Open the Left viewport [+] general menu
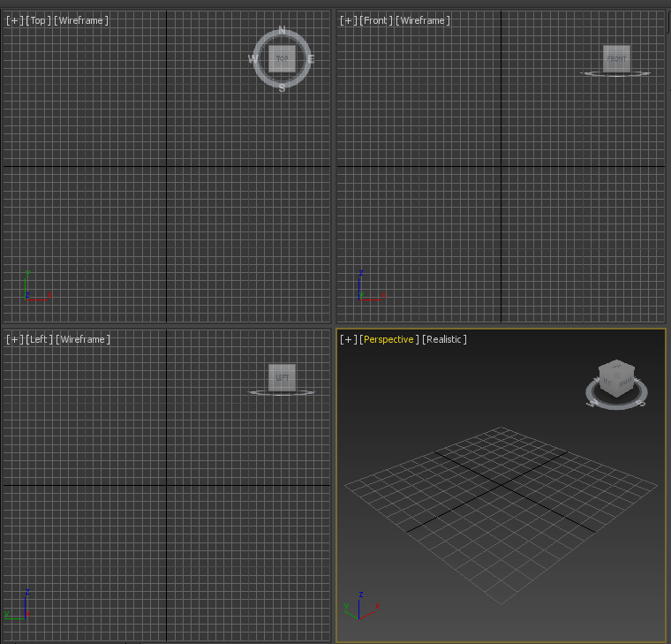This screenshot has width=671, height=644. 14,339
